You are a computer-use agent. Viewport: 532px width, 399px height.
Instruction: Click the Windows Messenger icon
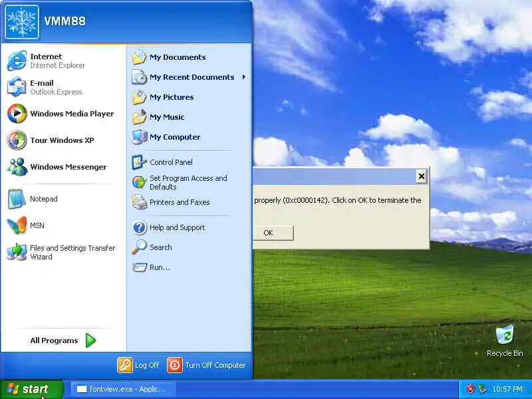coord(17,167)
